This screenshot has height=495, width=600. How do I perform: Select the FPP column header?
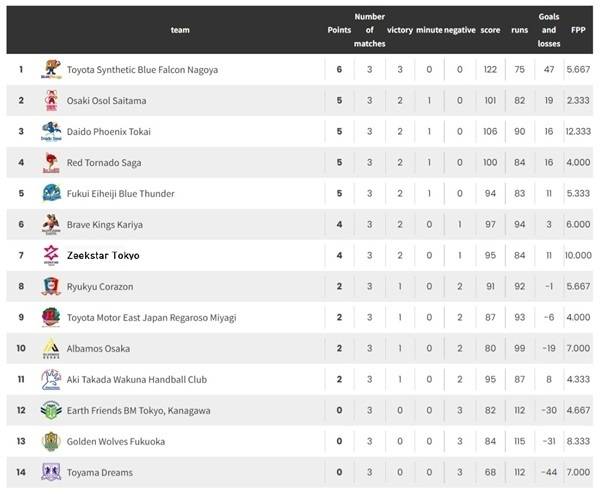pyautogui.click(x=578, y=30)
